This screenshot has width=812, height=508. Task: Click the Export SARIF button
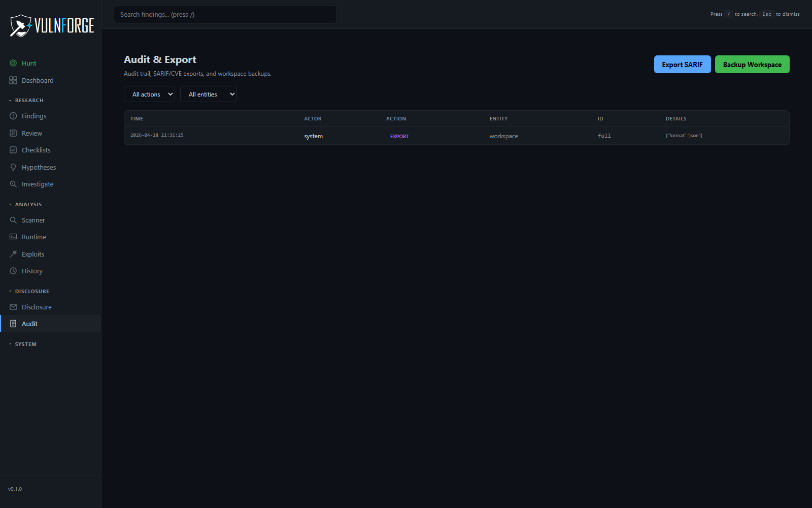point(682,64)
